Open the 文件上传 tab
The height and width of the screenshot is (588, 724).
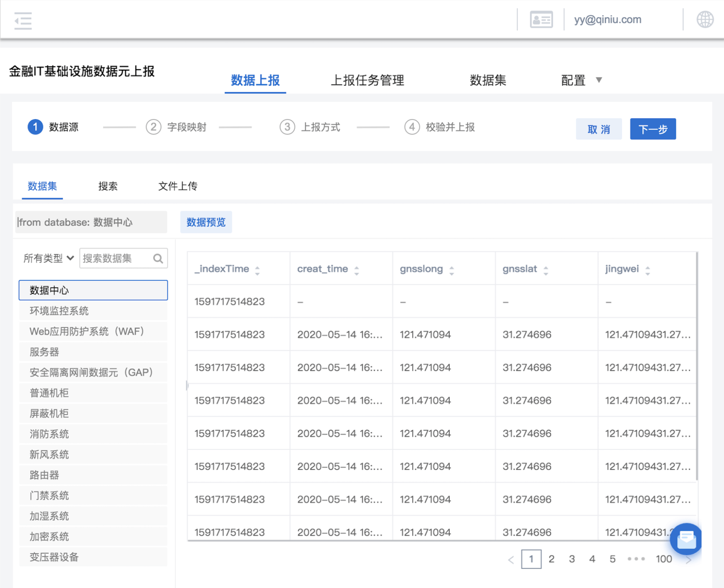(x=178, y=186)
